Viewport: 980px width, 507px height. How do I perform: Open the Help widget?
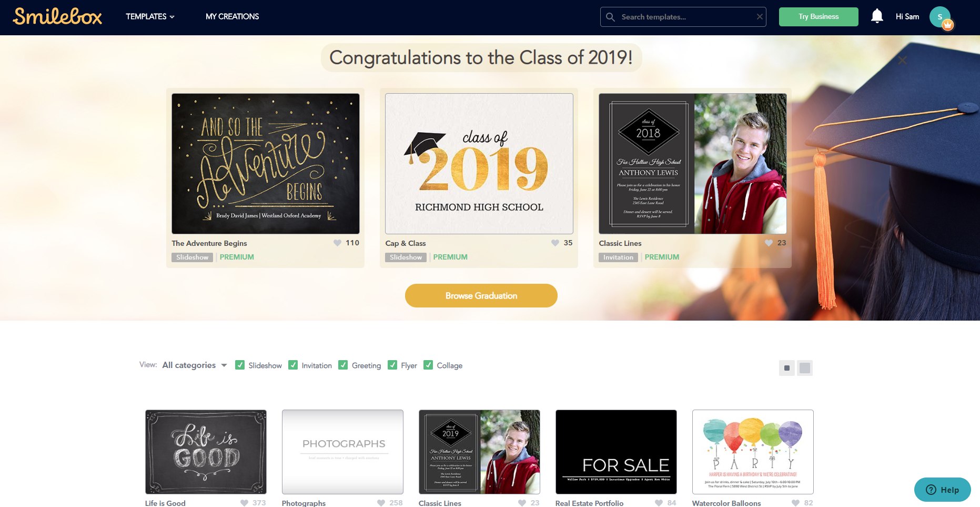942,490
